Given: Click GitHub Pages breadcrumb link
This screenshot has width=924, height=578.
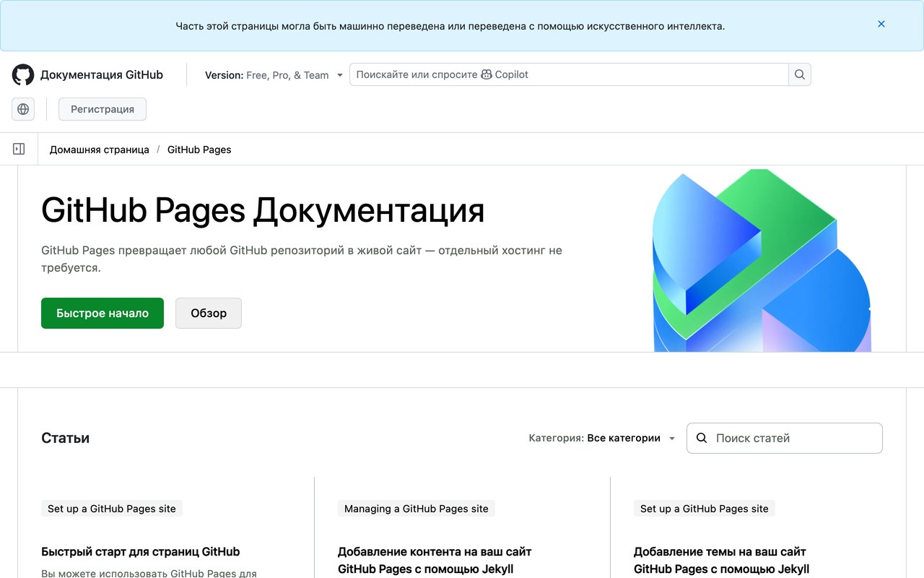Looking at the screenshot, I should point(199,150).
